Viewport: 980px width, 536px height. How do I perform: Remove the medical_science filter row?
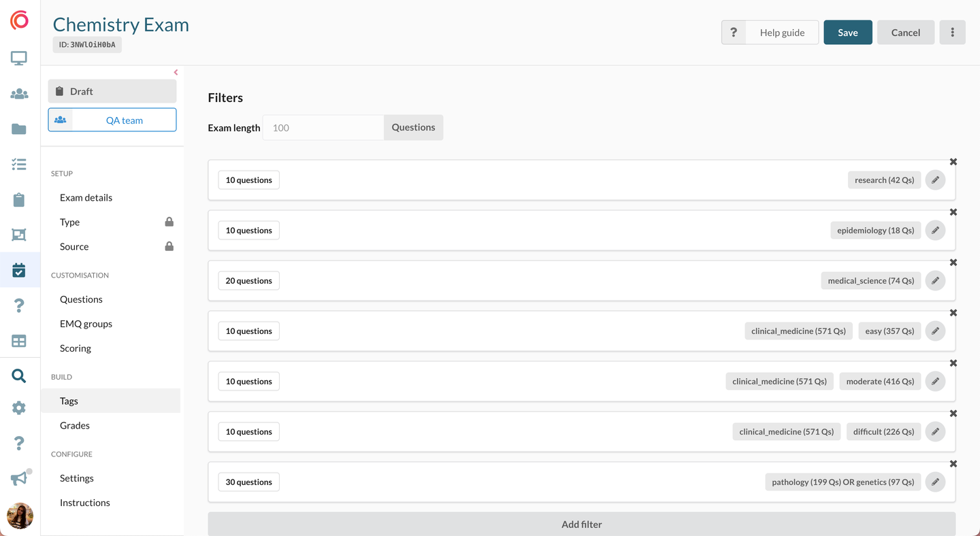click(x=953, y=263)
